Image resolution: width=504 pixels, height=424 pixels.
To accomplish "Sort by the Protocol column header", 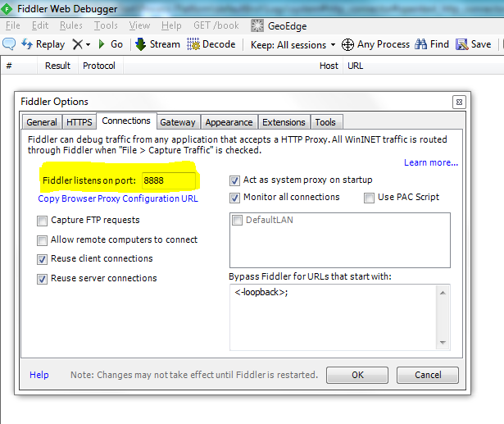I will point(101,66).
